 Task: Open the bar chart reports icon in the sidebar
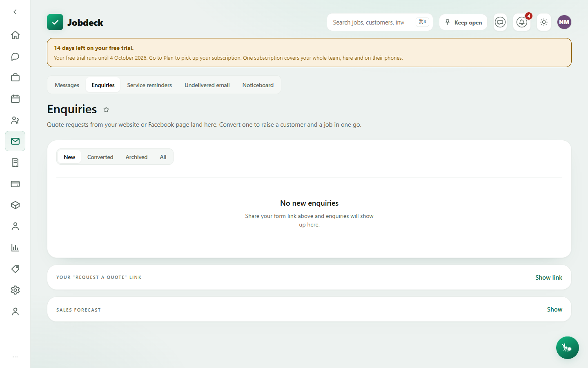coord(15,248)
